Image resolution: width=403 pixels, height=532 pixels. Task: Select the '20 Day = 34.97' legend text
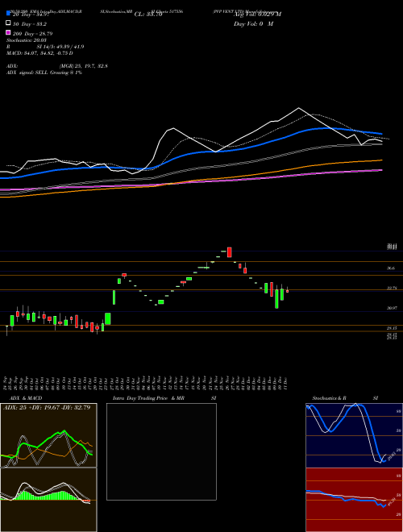(31, 15)
